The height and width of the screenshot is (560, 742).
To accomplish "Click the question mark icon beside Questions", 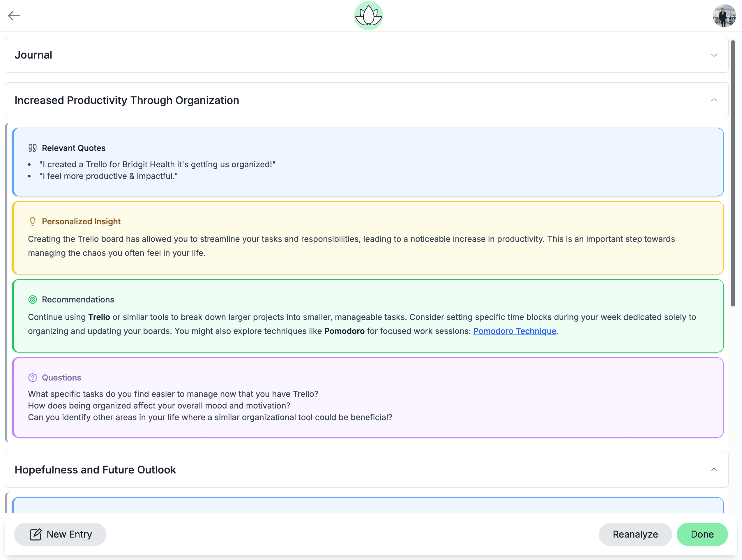I will pos(33,378).
